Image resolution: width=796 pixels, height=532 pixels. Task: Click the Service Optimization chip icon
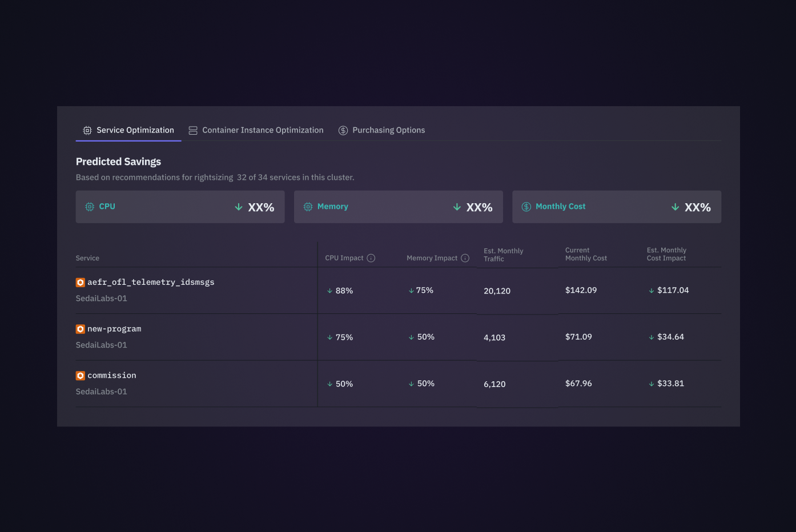[87, 131]
